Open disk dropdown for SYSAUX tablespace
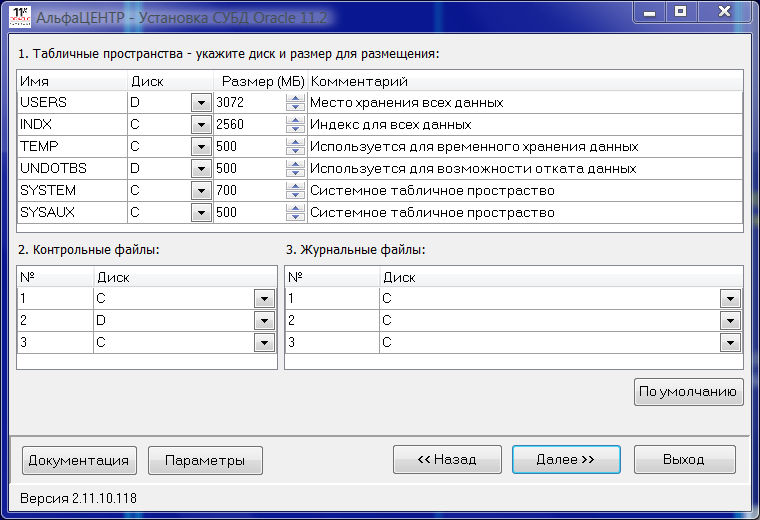Screen dimensions: 760x520 click(201, 213)
